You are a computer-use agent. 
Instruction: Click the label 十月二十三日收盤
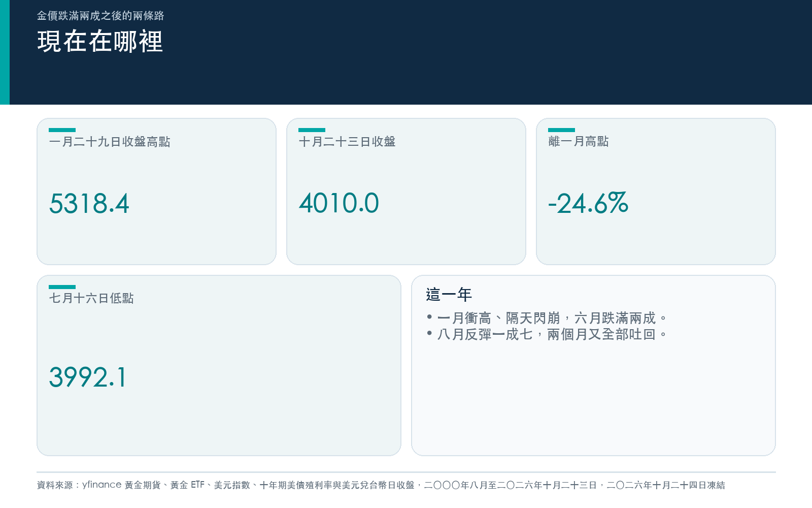pyautogui.click(x=347, y=142)
